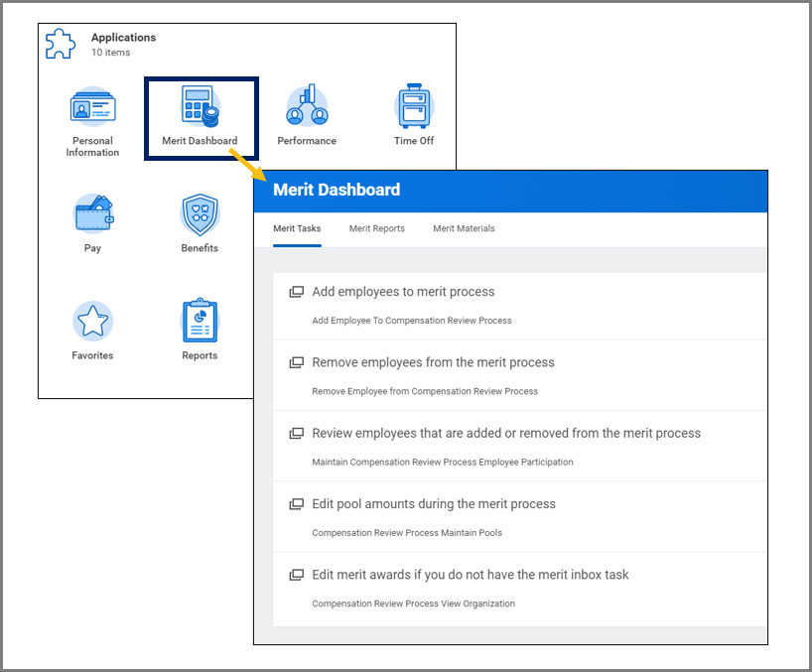This screenshot has width=812, height=672.
Task: Open "Remove employees from the merit process"
Action: click(x=433, y=362)
